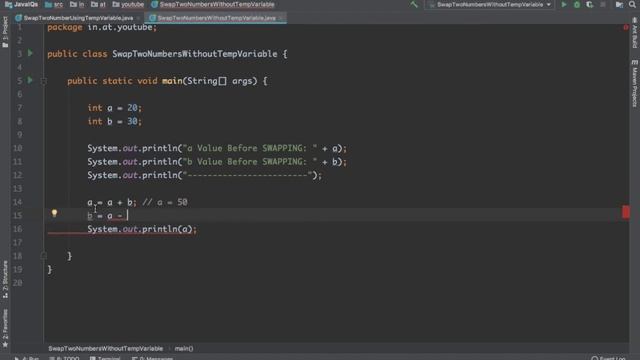Click src folder in navigation bar

(54, 4)
